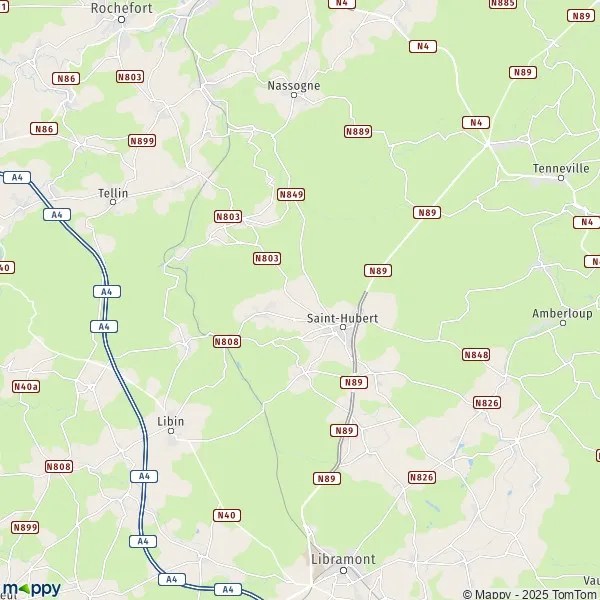
Task: Select the N849 road shield
Action: (x=291, y=194)
